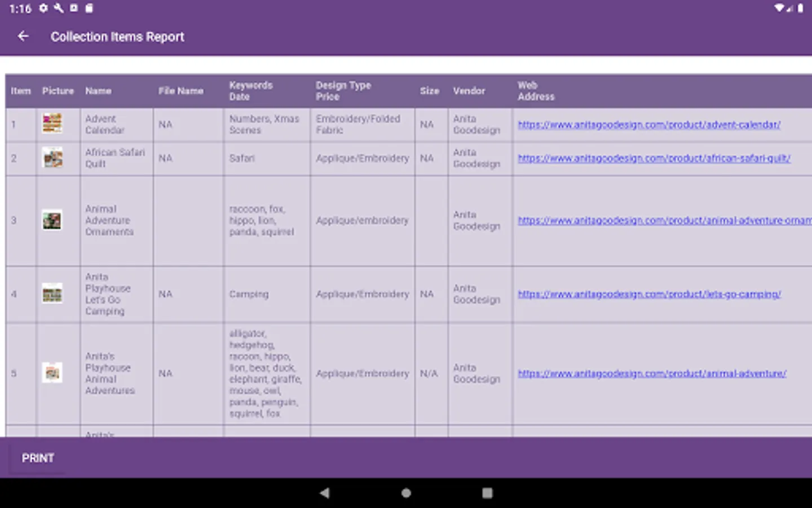Open the settings gear in status bar
812x508 pixels.
pyautogui.click(x=43, y=8)
